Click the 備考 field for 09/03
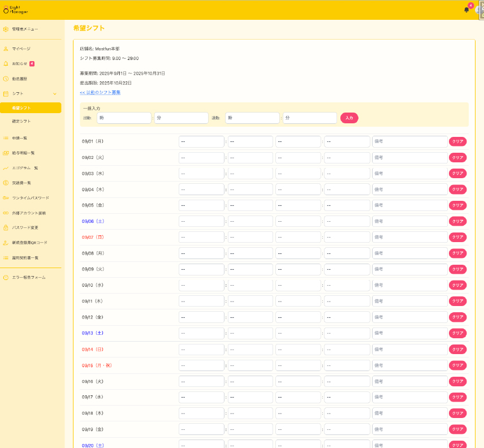 [x=409, y=174]
